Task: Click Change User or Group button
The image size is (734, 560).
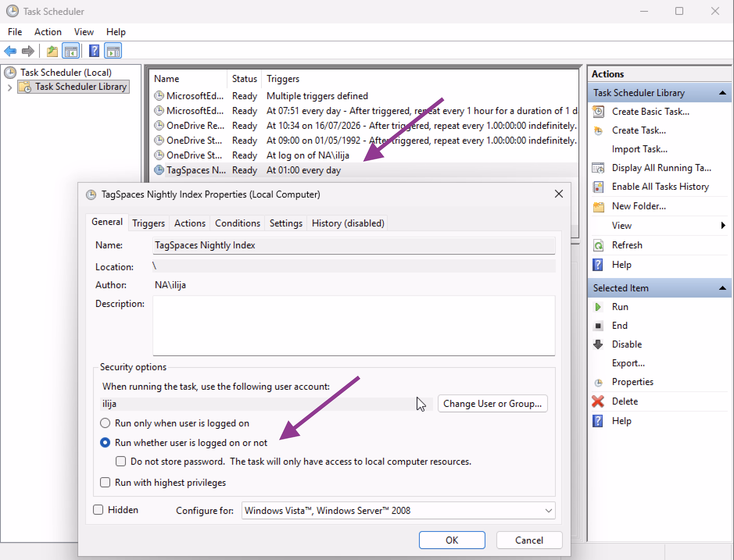Action: coord(492,404)
